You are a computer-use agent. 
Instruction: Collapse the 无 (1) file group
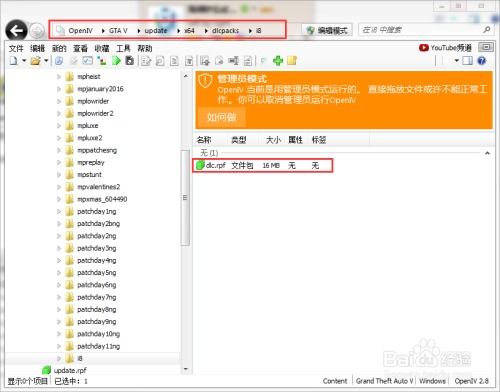click(487, 153)
